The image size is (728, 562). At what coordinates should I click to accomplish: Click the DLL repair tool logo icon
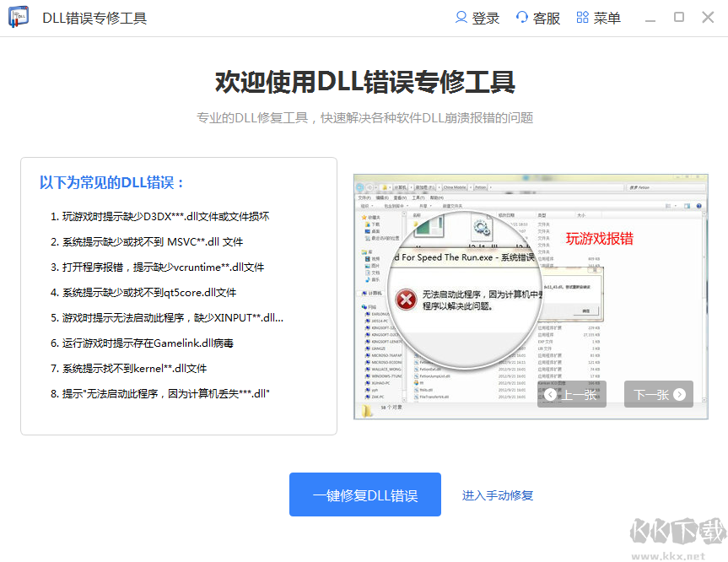pyautogui.click(x=17, y=17)
